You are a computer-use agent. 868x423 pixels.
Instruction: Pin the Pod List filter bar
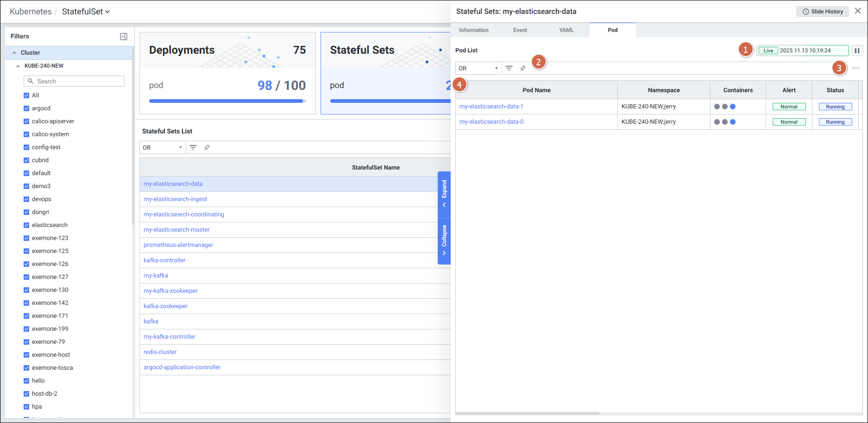tap(523, 68)
